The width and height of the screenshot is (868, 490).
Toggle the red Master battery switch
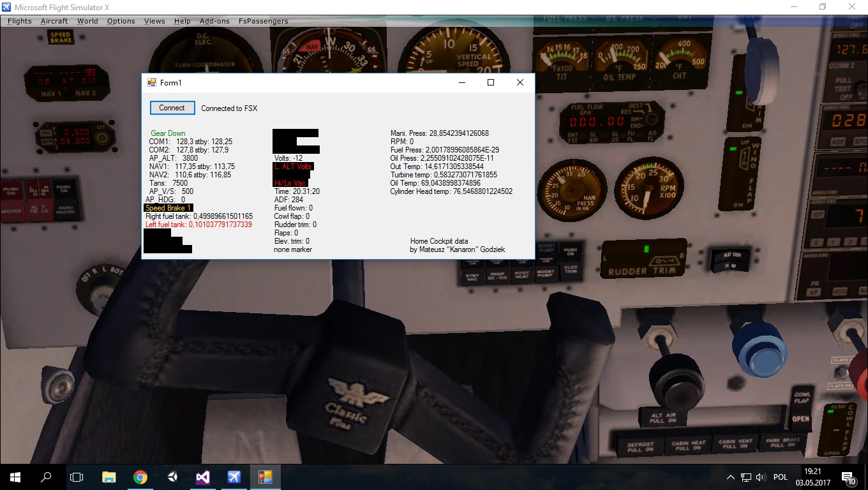tap(11, 201)
